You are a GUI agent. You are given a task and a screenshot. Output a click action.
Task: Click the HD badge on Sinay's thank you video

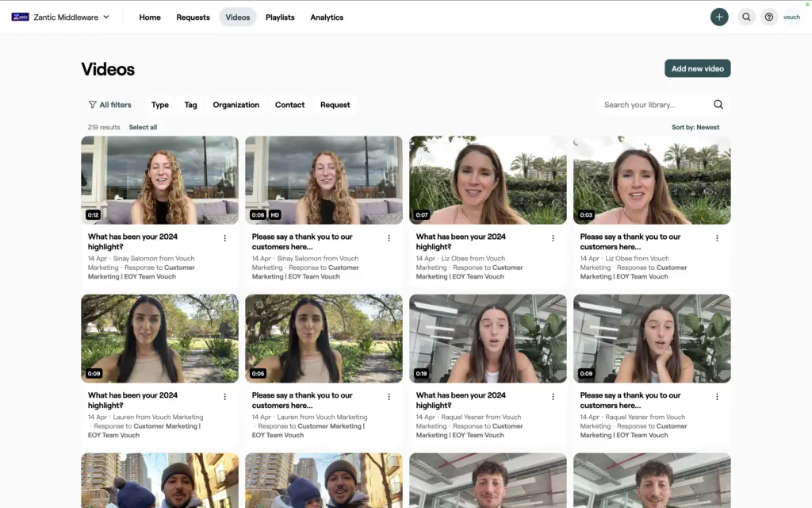(275, 214)
